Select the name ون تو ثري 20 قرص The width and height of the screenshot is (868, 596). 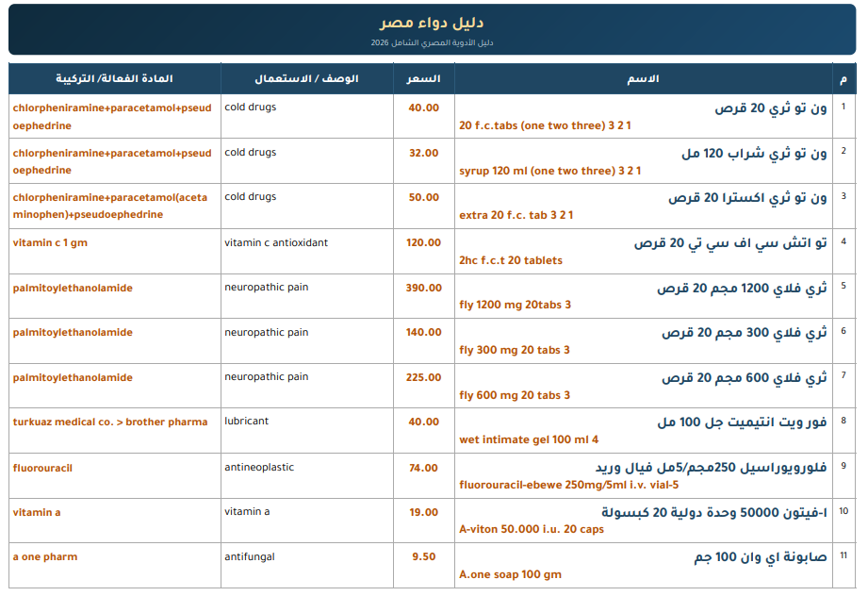click(771, 108)
